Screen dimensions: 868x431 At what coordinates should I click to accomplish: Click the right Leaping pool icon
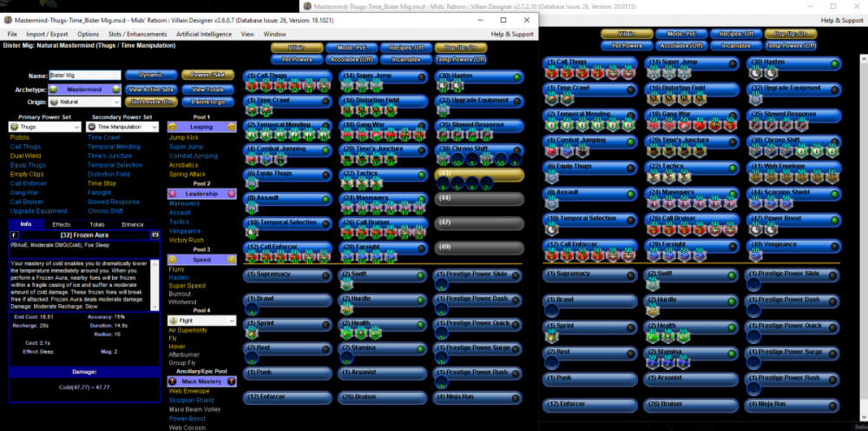(x=232, y=127)
